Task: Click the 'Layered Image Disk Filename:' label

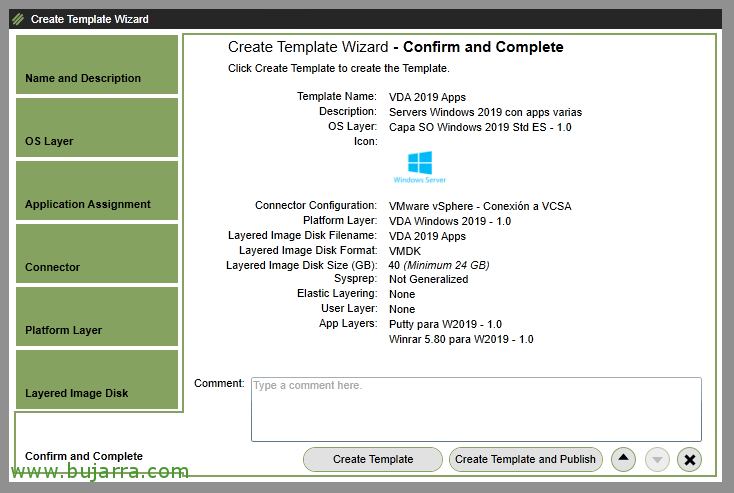Action: point(302,235)
